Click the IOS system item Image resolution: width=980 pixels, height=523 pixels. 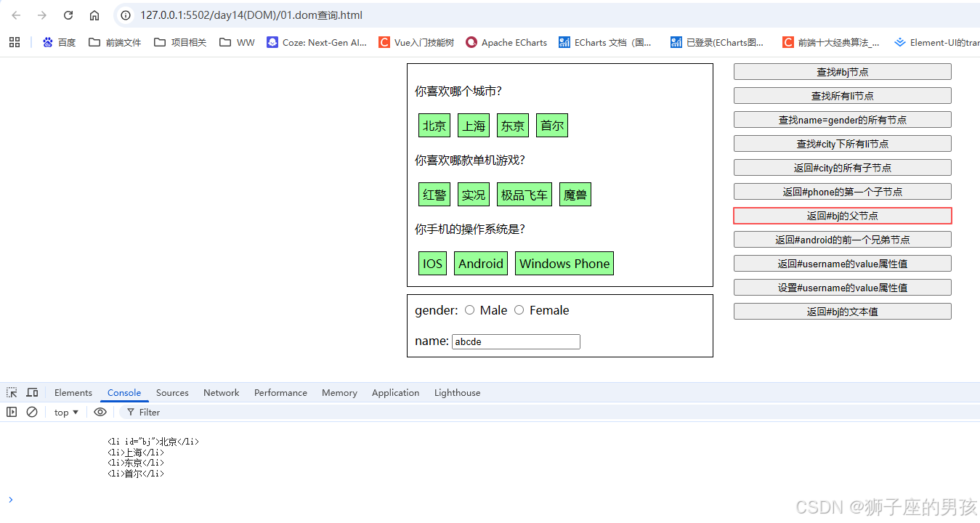[433, 263]
